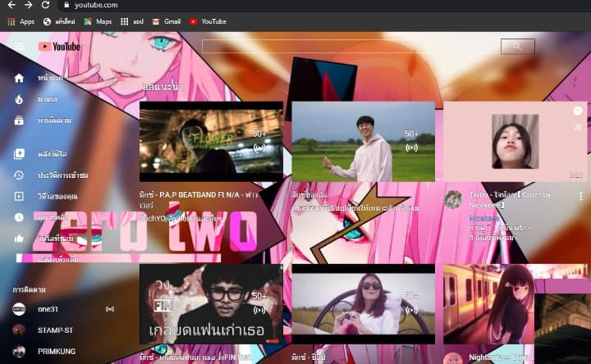The height and width of the screenshot is (364, 591).
Task: Click the search magnifier button
Action: pos(517,46)
